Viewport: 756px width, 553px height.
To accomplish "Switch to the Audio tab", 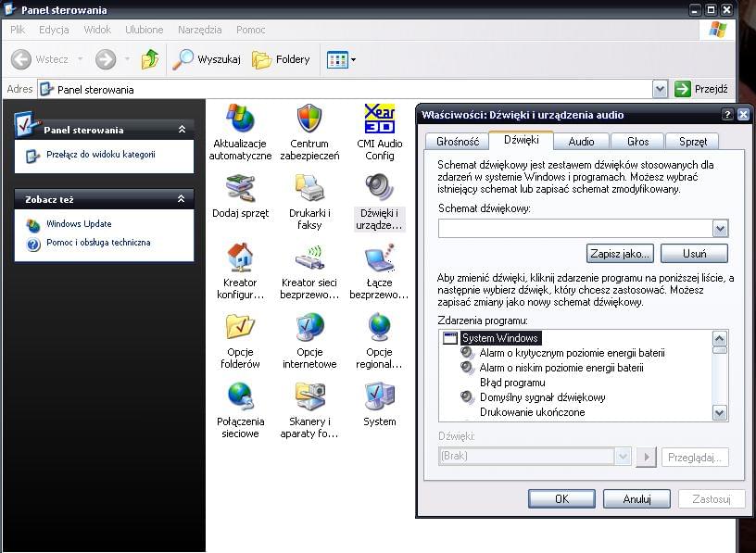I will coord(581,142).
